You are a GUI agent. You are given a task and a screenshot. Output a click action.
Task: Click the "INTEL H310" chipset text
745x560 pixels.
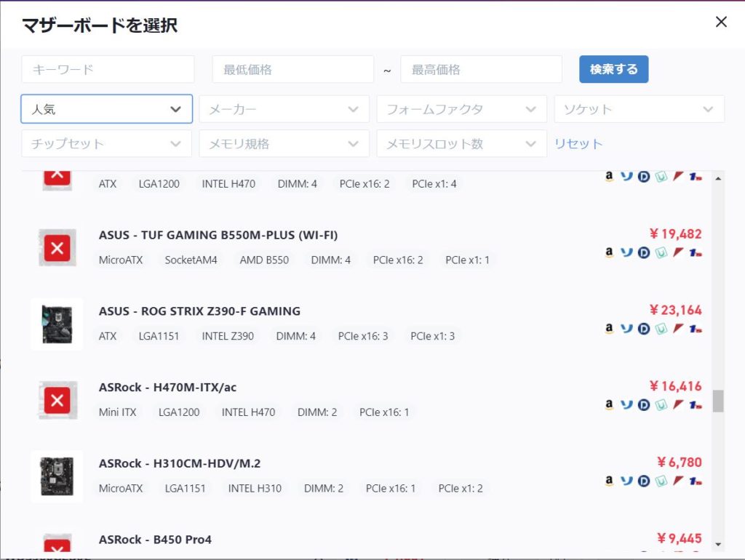(255, 488)
